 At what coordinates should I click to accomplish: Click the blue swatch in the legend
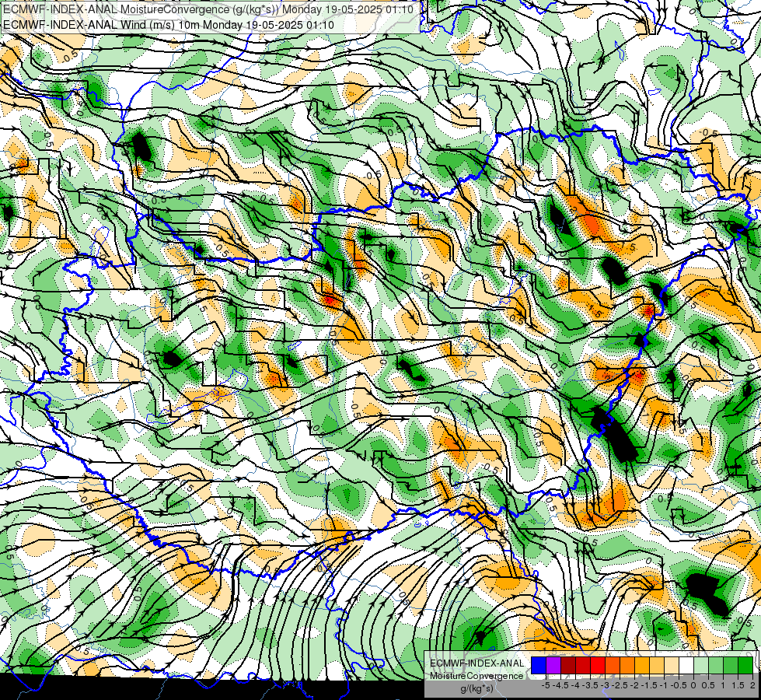(x=538, y=665)
